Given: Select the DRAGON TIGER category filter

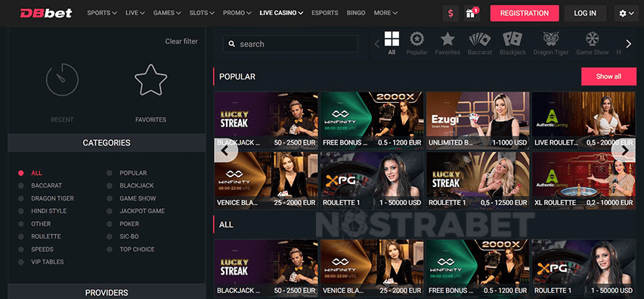Looking at the screenshot, I should point(52,198).
